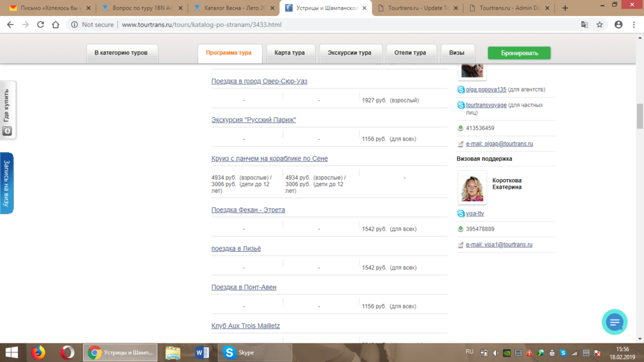644x362 pixels.
Task: Open Круиз с ланчем на кораблике по Сене
Action: tap(269, 158)
